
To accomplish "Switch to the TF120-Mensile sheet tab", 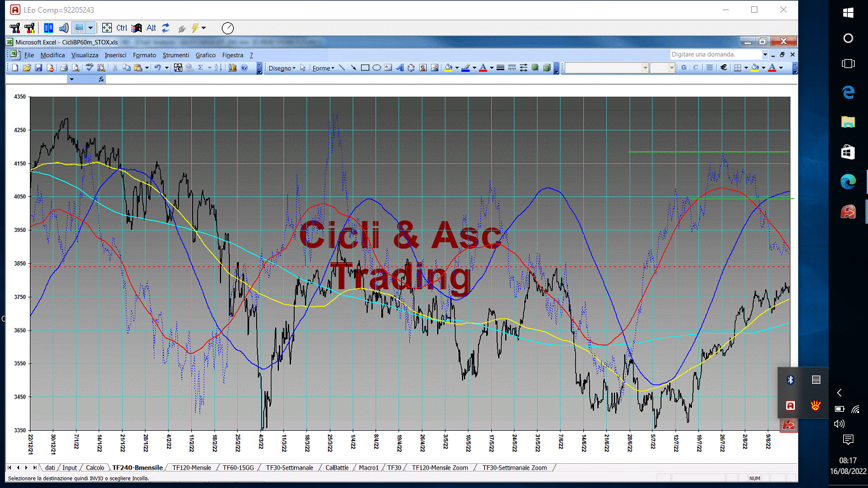I will (x=191, y=468).
